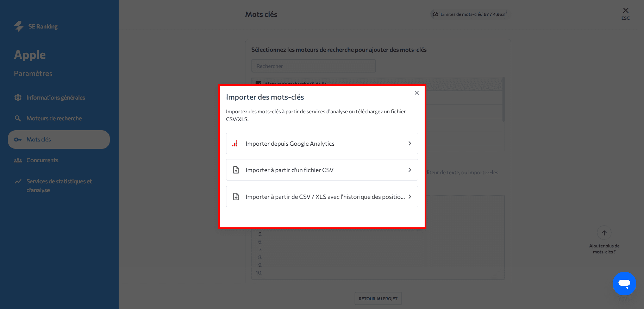Click key icon beside Mots clés
Screen dimensions: 644x309
click(x=18, y=140)
